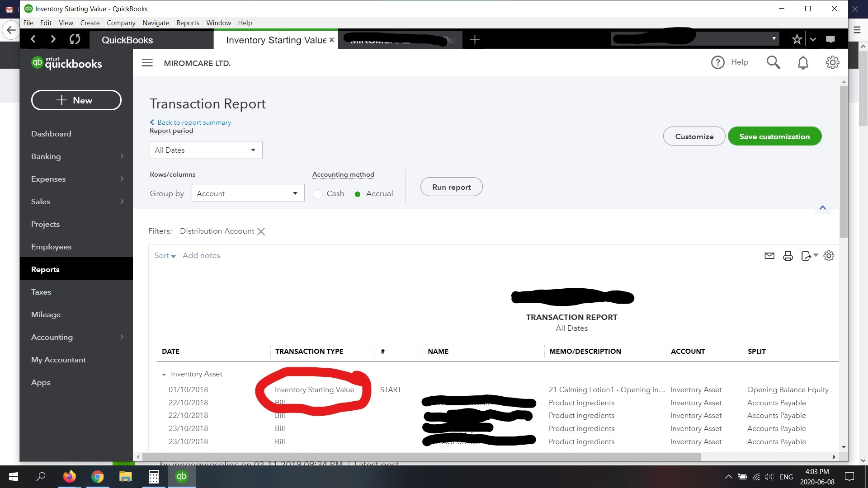
Task: Select the Cash accounting method
Action: pos(318,194)
